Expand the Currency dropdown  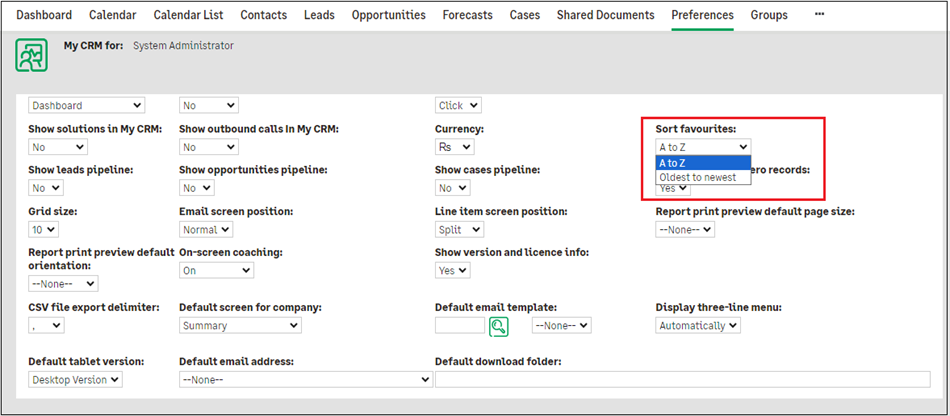(x=459, y=147)
